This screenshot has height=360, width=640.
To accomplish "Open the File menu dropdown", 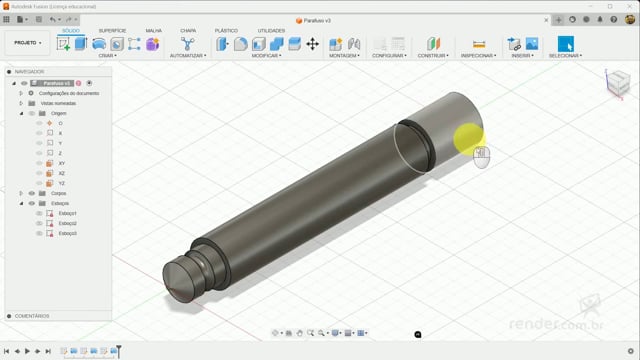I will point(22,19).
